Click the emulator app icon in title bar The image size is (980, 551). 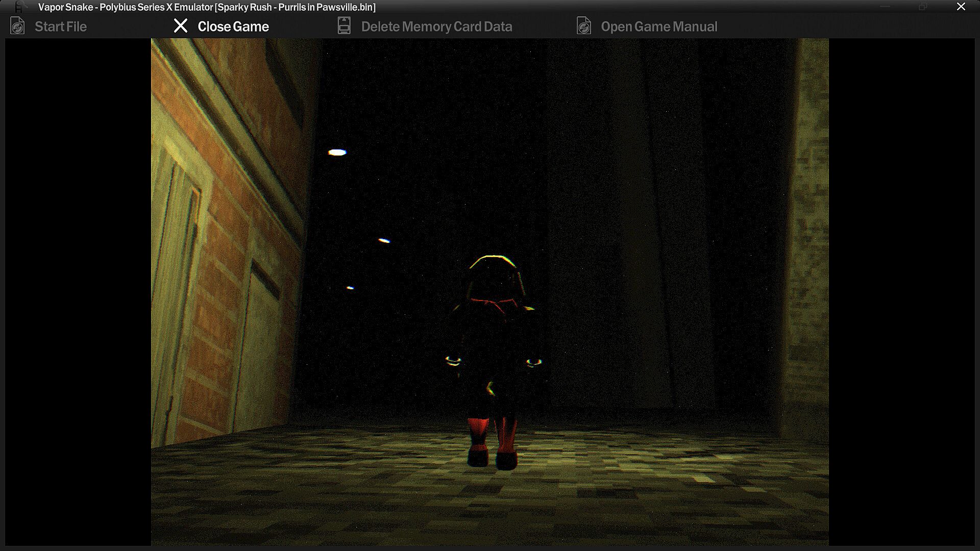coord(19,7)
